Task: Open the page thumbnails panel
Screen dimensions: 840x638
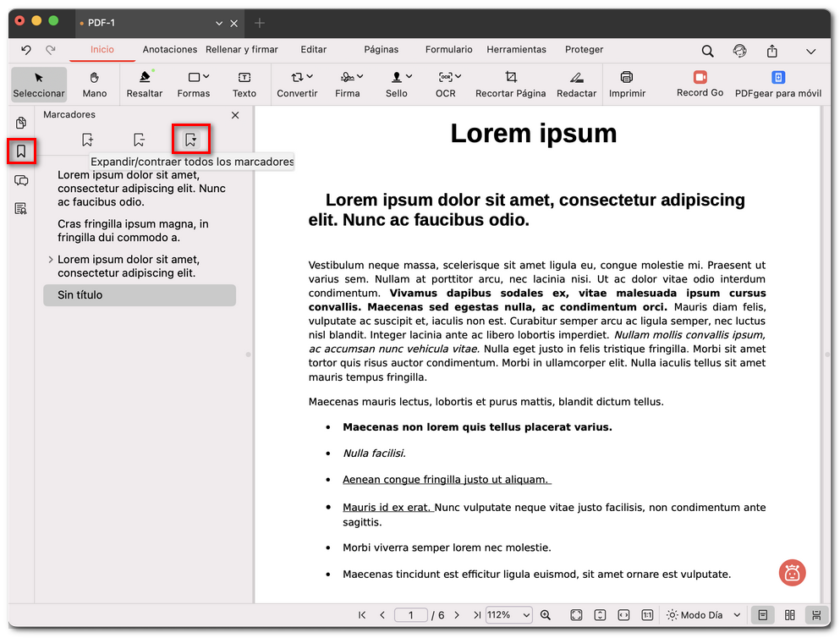Action: (x=20, y=123)
